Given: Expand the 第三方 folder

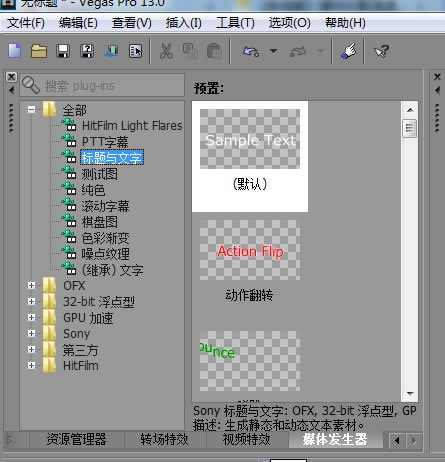Looking at the screenshot, I should [x=31, y=349].
